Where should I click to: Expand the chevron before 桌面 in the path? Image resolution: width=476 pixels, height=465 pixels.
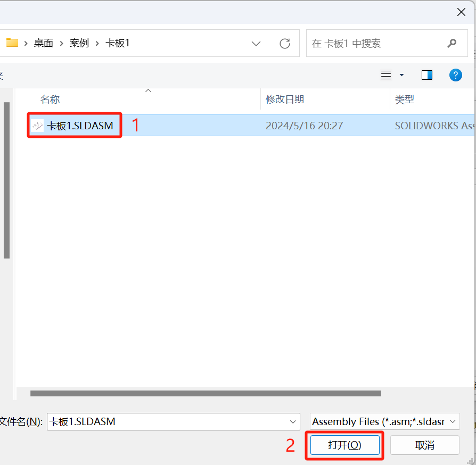pos(26,44)
